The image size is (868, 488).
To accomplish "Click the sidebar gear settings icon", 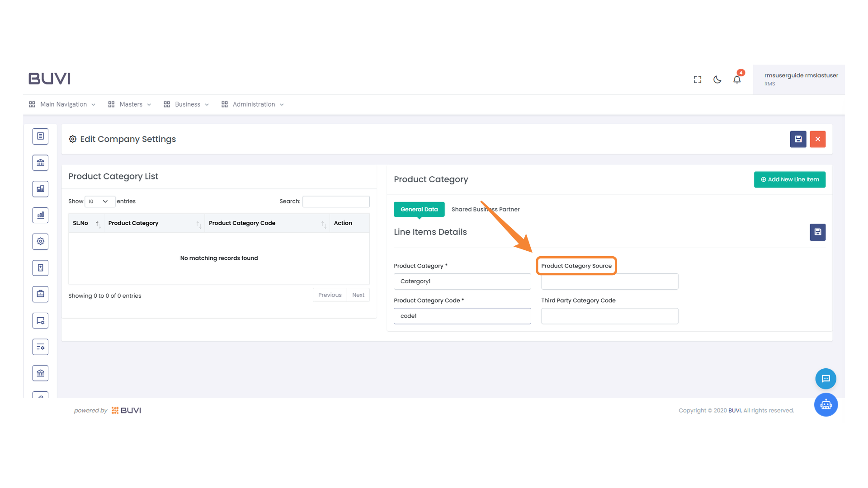I will coord(40,241).
